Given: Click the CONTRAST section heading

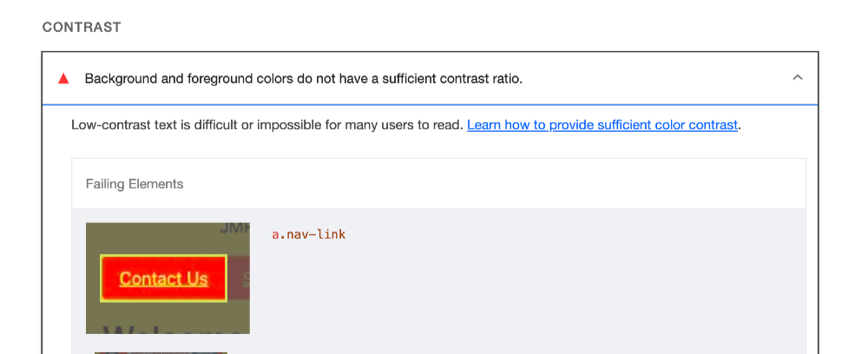Looking at the screenshot, I should [x=82, y=27].
